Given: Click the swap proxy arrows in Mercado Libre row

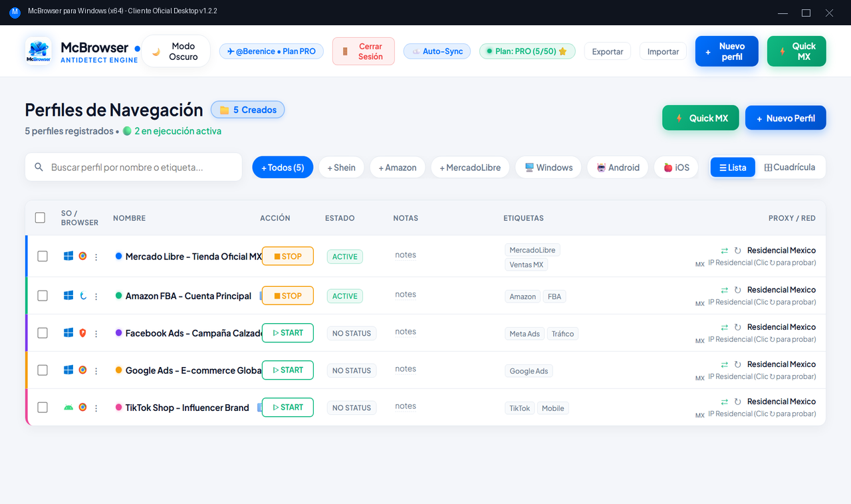Looking at the screenshot, I should point(725,251).
